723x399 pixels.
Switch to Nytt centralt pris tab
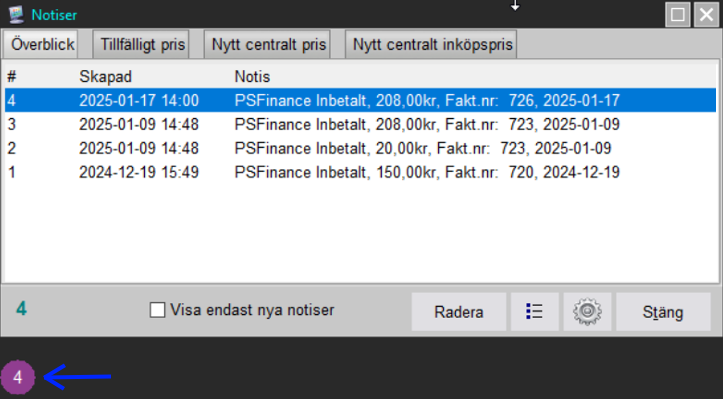[x=267, y=44]
